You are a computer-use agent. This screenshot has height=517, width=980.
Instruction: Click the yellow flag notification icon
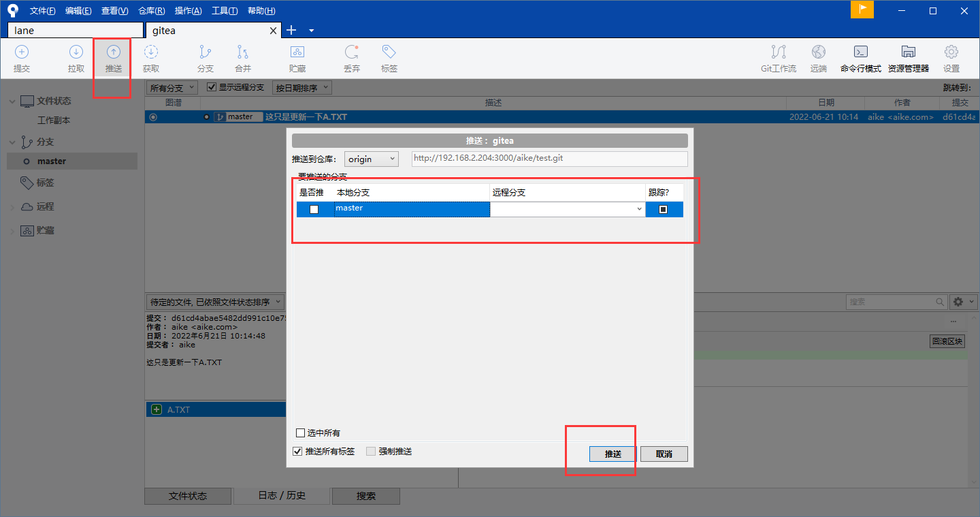862,10
